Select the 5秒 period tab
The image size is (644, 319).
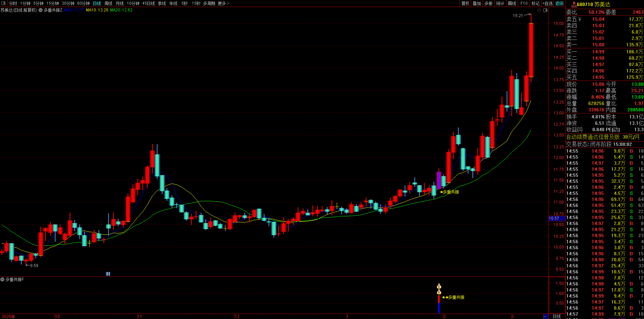(x=184, y=3)
